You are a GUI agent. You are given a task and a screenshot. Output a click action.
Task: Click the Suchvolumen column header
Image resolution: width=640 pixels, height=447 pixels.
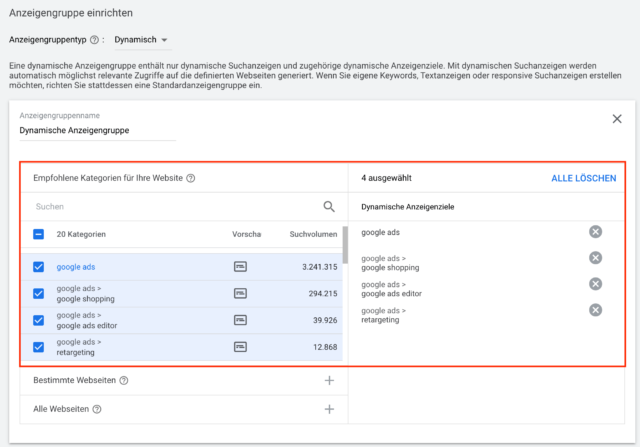313,234
